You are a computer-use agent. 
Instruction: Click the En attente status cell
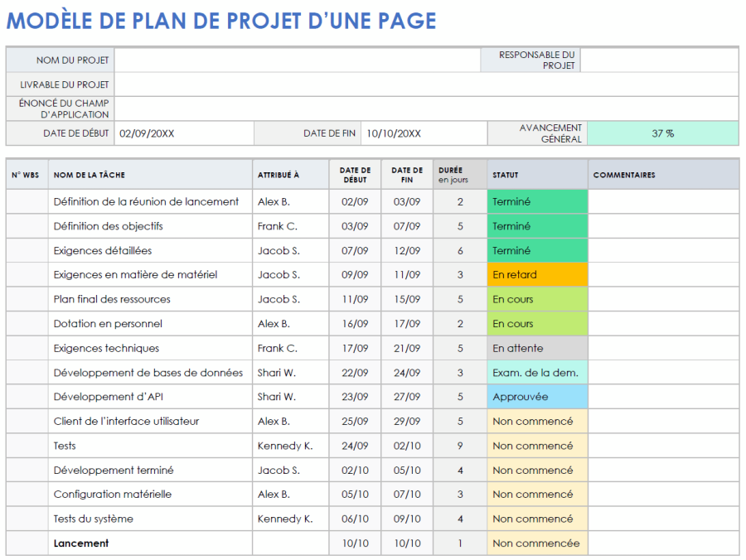click(x=535, y=348)
